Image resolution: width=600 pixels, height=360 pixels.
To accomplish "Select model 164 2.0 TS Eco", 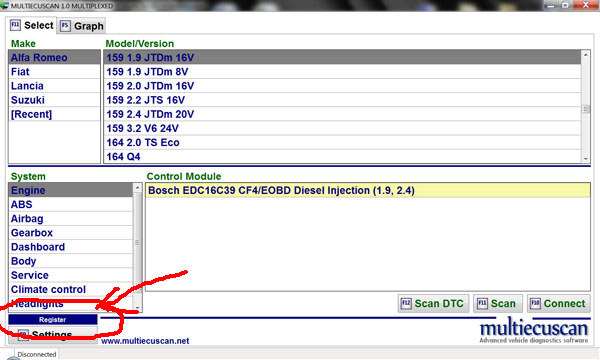I will click(x=342, y=142).
